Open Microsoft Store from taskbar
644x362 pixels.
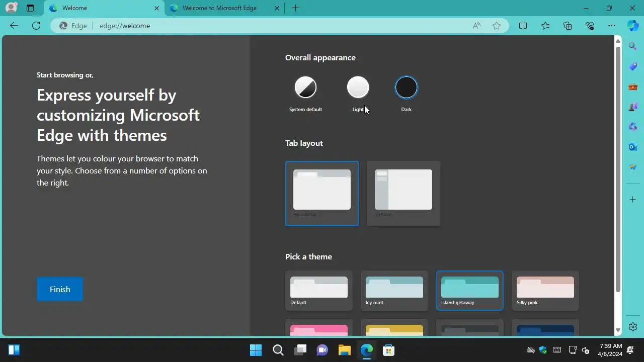(388, 350)
